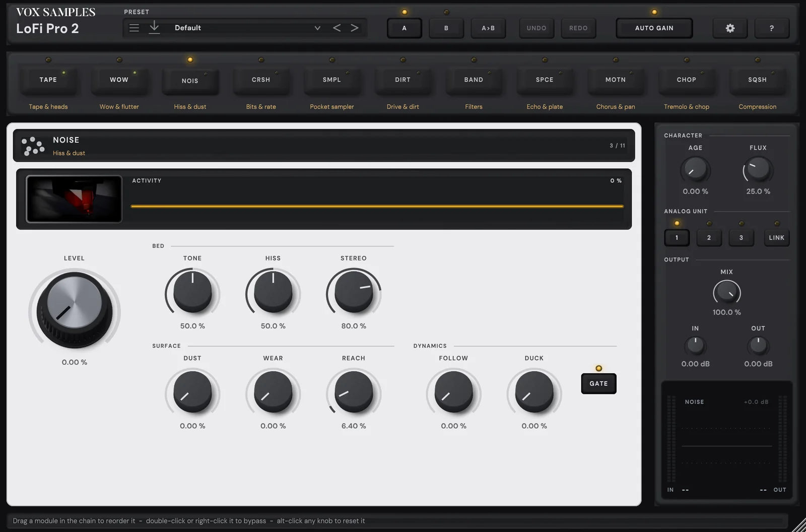Select analog unit 2

pyautogui.click(x=709, y=237)
